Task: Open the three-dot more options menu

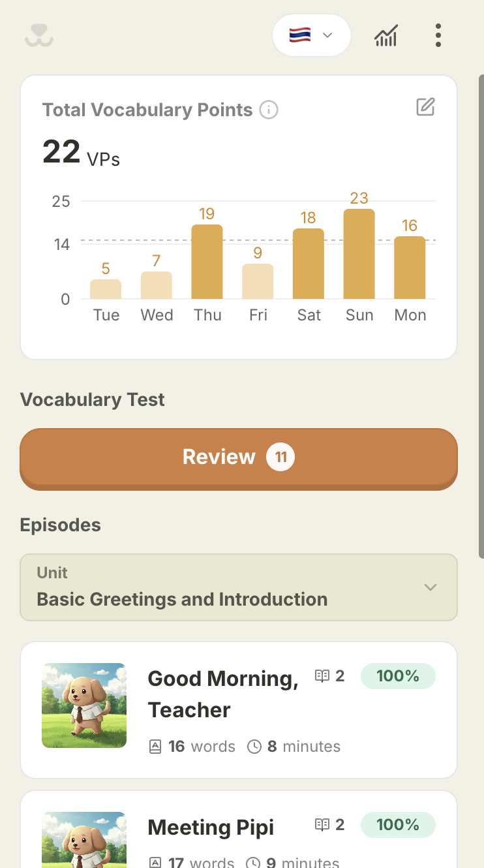Action: tap(438, 35)
